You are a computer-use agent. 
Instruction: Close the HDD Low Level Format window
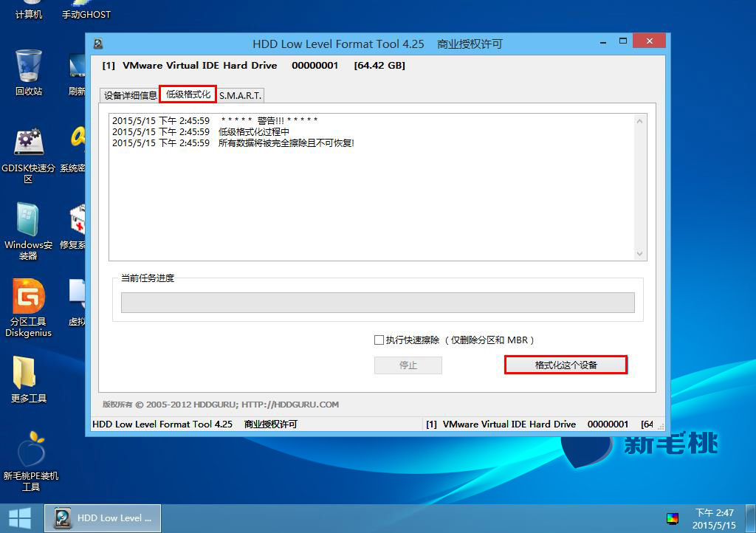point(650,41)
